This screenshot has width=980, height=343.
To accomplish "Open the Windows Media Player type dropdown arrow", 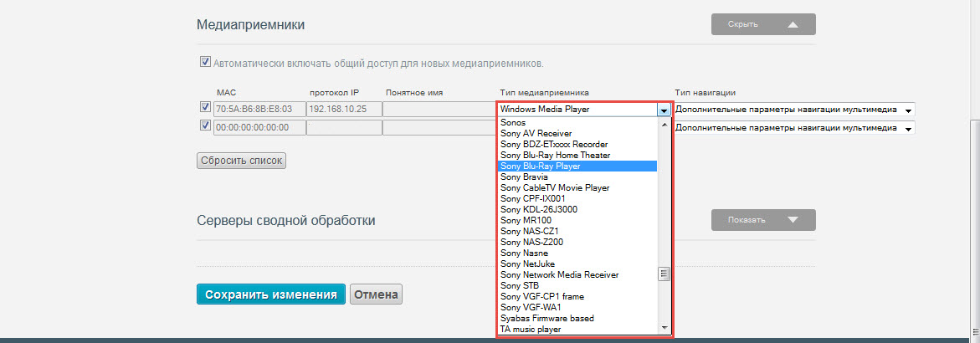I will pos(664,110).
